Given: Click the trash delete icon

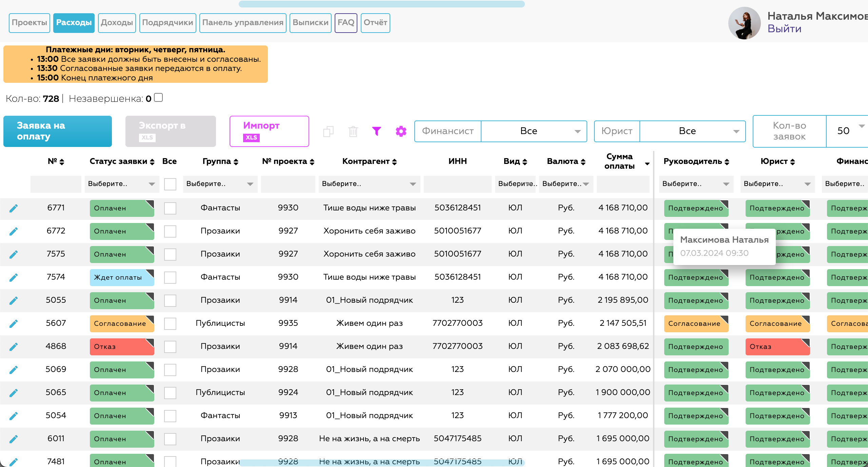Looking at the screenshot, I should [x=353, y=131].
